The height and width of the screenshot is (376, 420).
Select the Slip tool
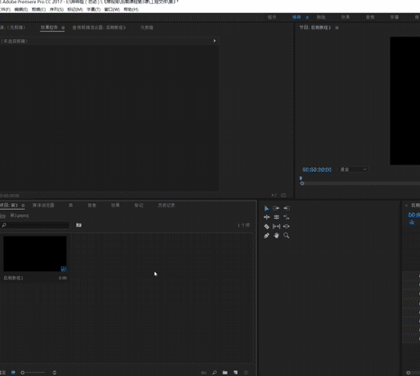(x=276, y=226)
